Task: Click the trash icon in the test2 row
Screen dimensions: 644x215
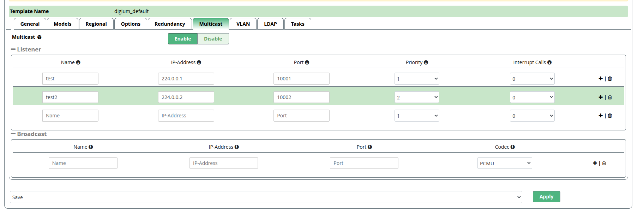Action: point(610,97)
